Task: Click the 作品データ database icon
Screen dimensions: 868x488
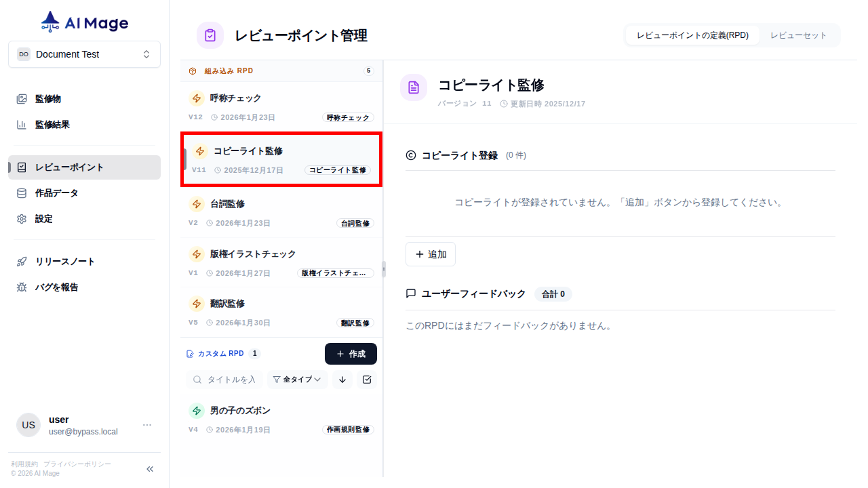Action: tap(22, 192)
